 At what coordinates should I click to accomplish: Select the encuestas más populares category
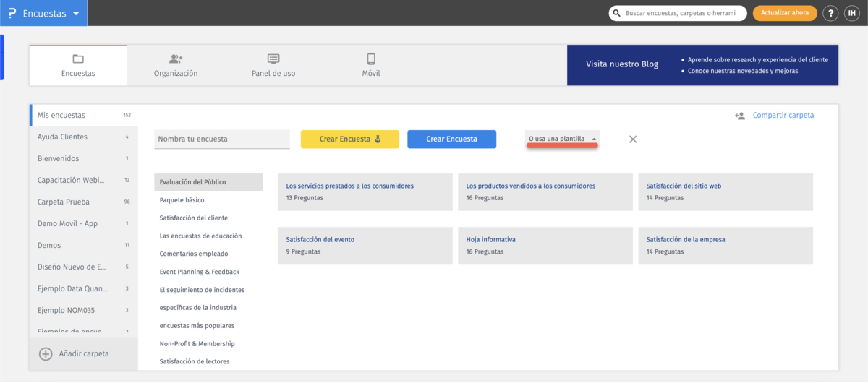tap(208, 326)
